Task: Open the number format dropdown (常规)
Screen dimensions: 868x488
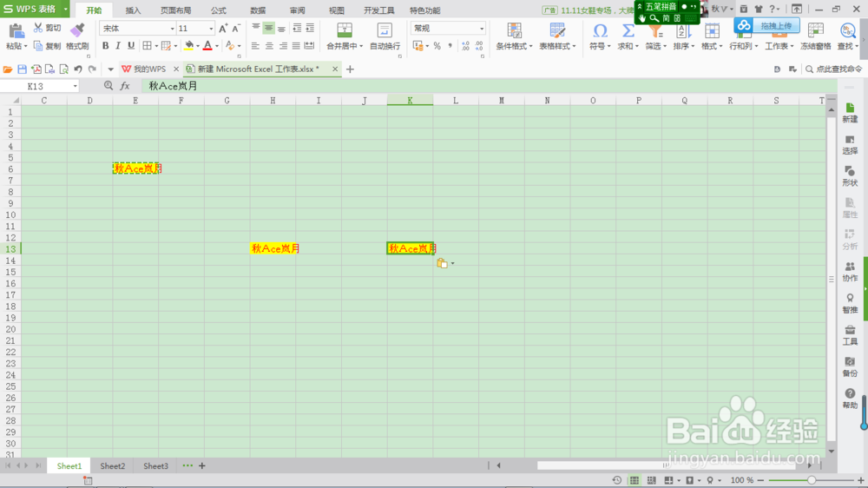Action: pos(482,29)
